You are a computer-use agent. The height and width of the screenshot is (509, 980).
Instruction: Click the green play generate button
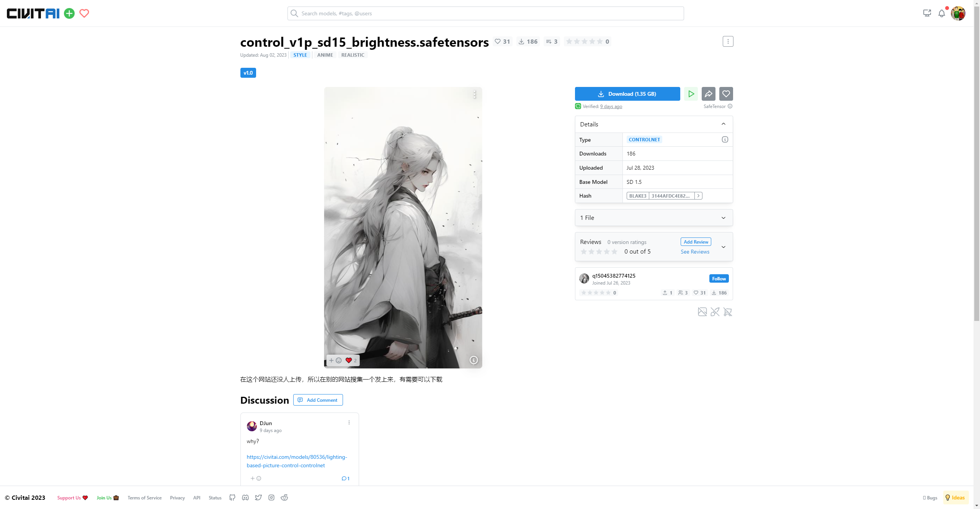click(691, 94)
